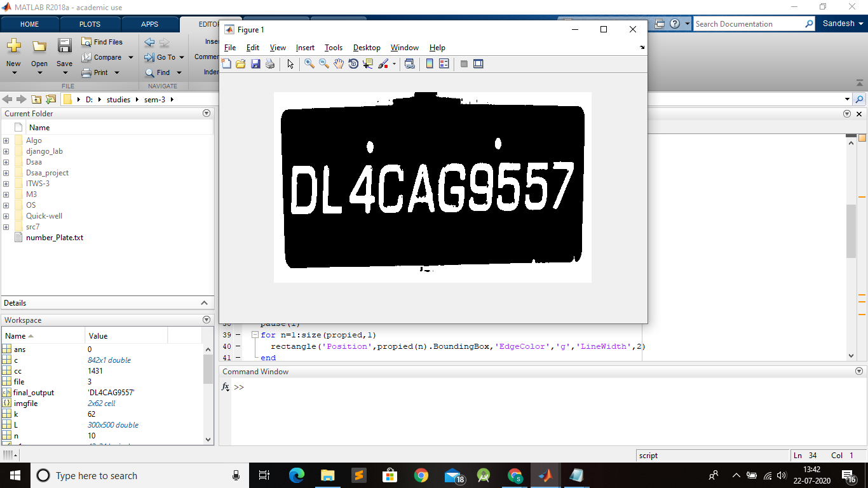Activate the Zoom Out tool in Figure 1
Screen dimensions: 868x488
point(324,64)
